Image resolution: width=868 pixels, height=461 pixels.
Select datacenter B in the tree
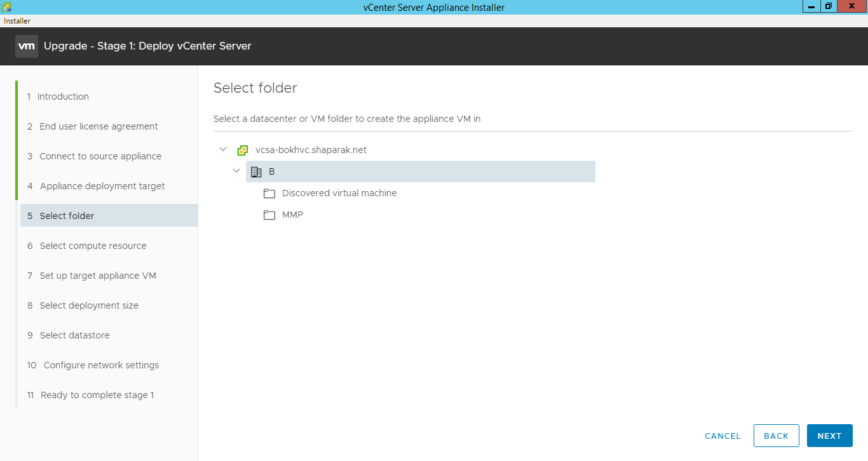click(271, 171)
